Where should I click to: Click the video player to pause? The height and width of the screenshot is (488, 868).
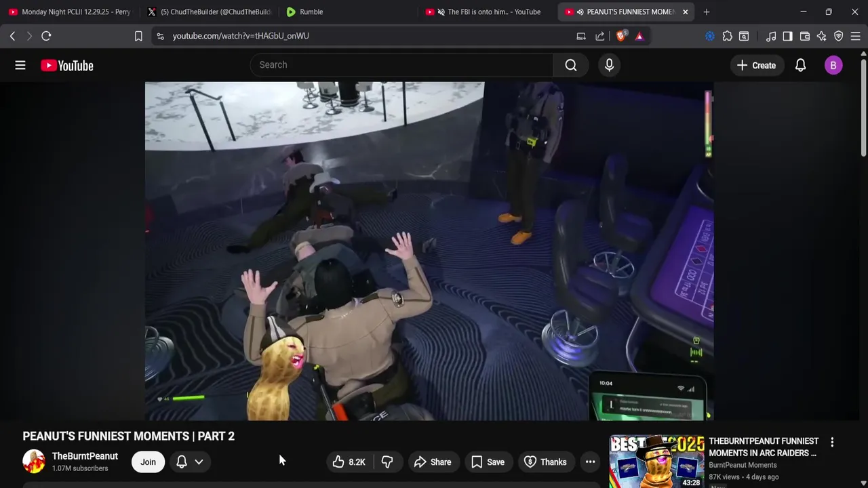coord(429,251)
